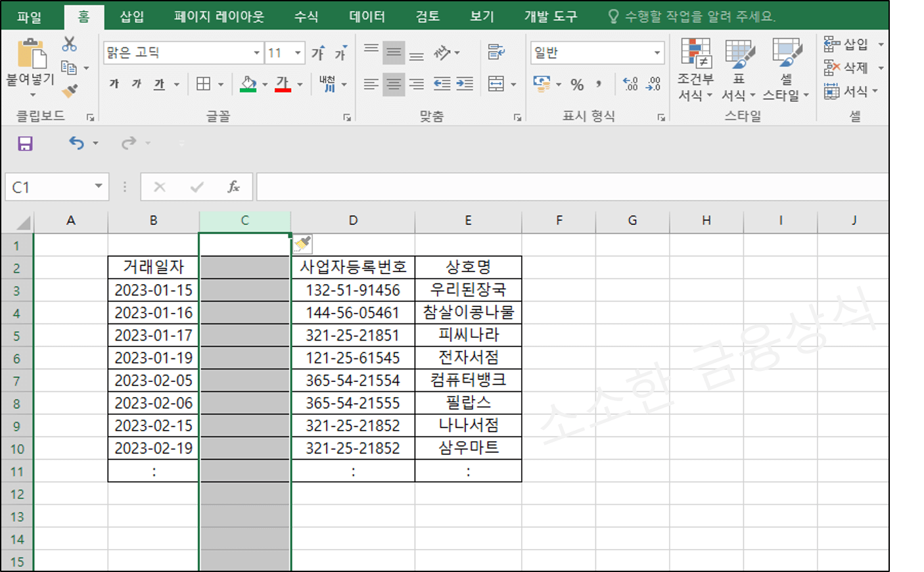Toggle italic formatting
This screenshot has width=924, height=572.
click(x=135, y=84)
